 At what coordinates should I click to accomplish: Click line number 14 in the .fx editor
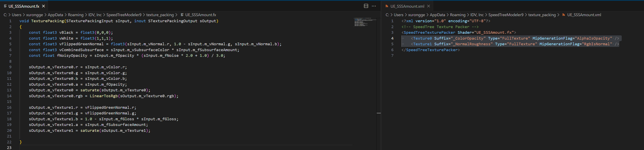9,96
